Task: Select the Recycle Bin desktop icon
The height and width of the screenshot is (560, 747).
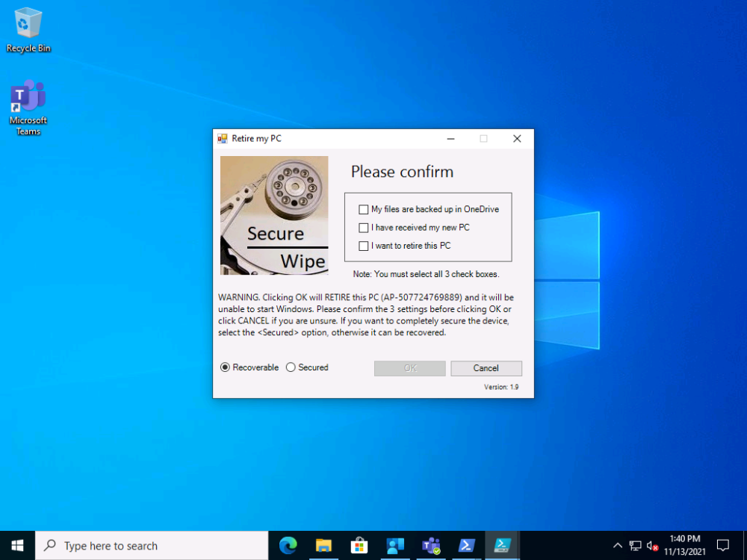Action: coord(28,31)
